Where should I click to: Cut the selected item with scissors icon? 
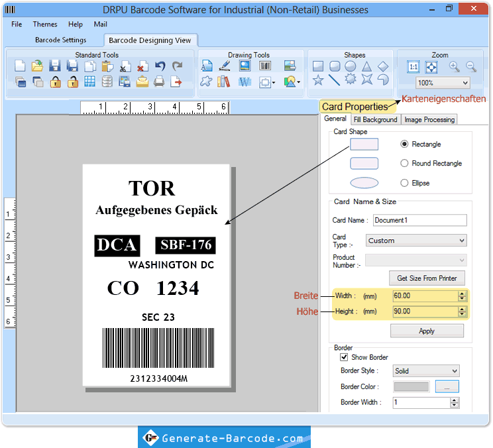(x=125, y=66)
